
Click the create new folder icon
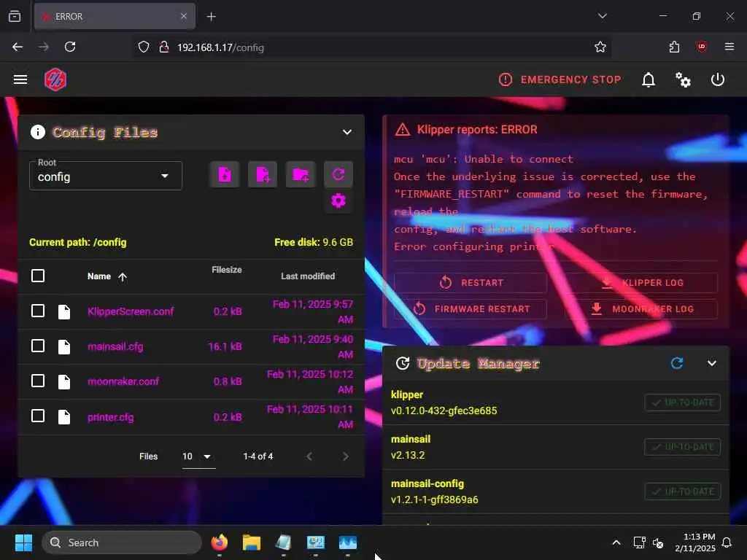(x=301, y=174)
